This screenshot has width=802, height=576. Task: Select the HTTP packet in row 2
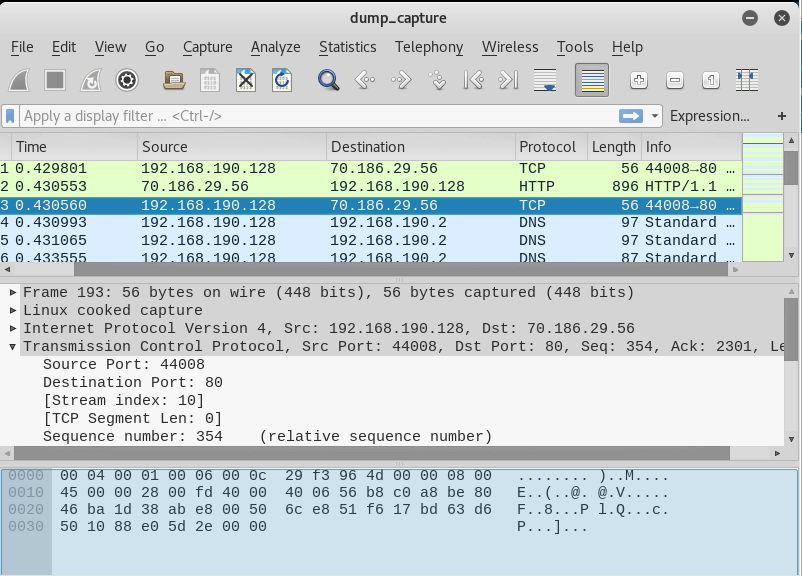(x=300, y=187)
